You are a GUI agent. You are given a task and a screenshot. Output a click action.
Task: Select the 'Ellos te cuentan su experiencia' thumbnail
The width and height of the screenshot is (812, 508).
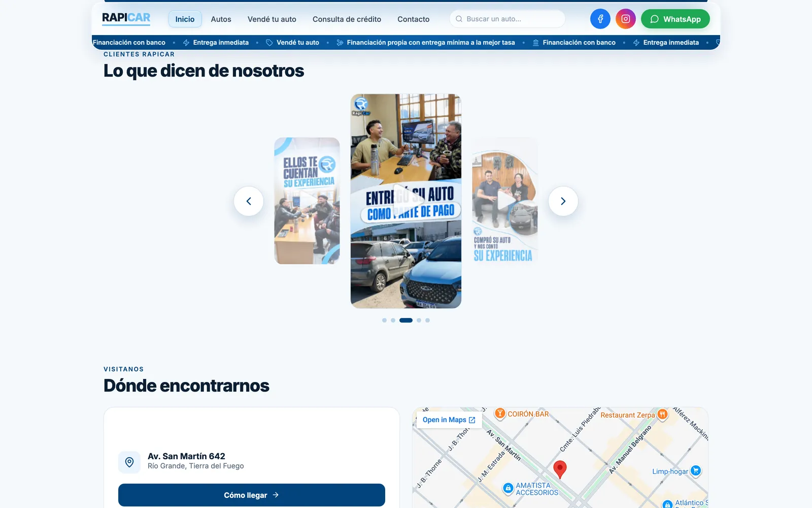pos(307,201)
